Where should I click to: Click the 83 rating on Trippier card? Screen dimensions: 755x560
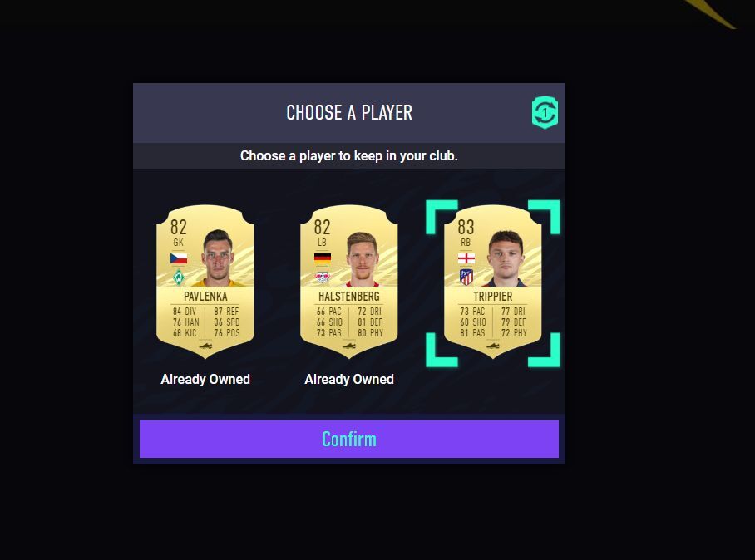click(466, 227)
